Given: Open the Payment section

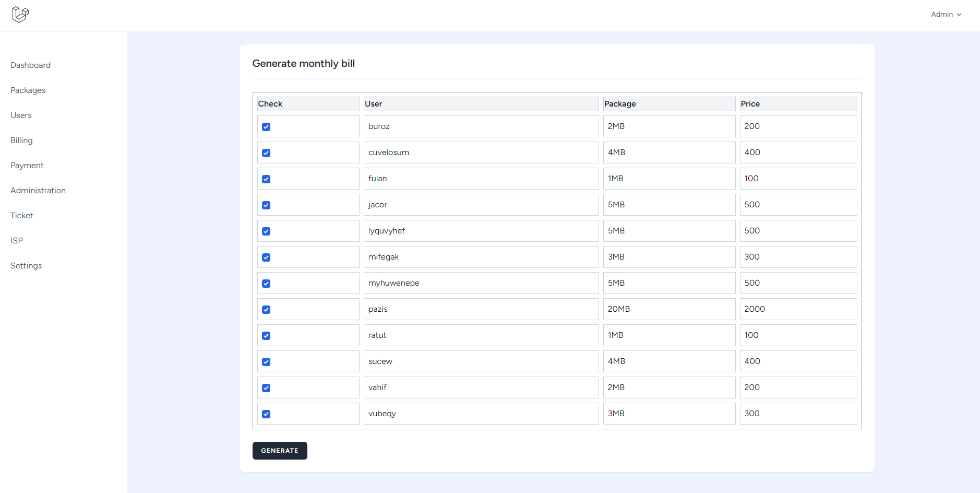Looking at the screenshot, I should 27,165.
